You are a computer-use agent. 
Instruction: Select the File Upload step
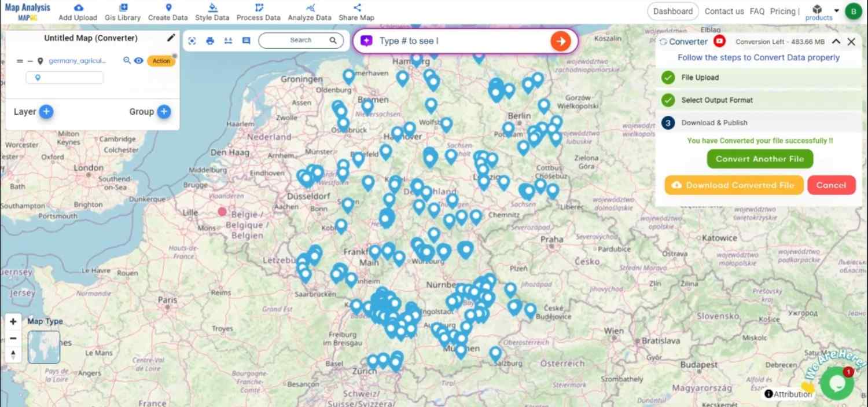pyautogui.click(x=758, y=78)
